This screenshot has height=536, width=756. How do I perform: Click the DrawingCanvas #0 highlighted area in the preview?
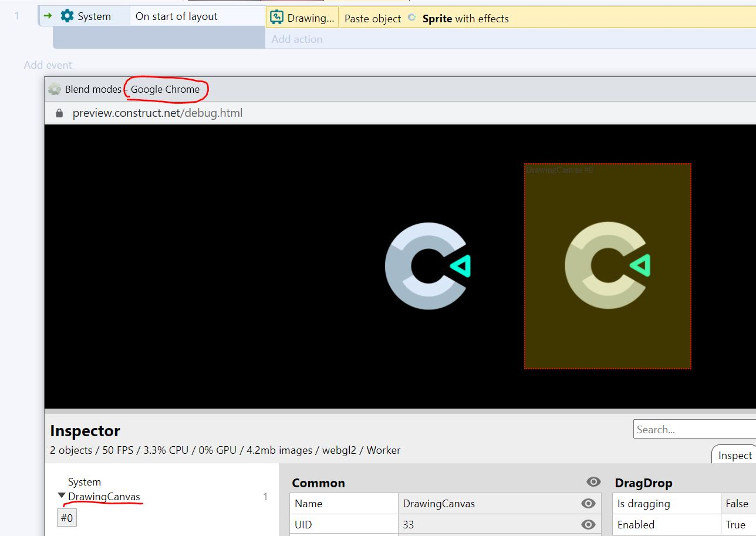click(x=607, y=266)
